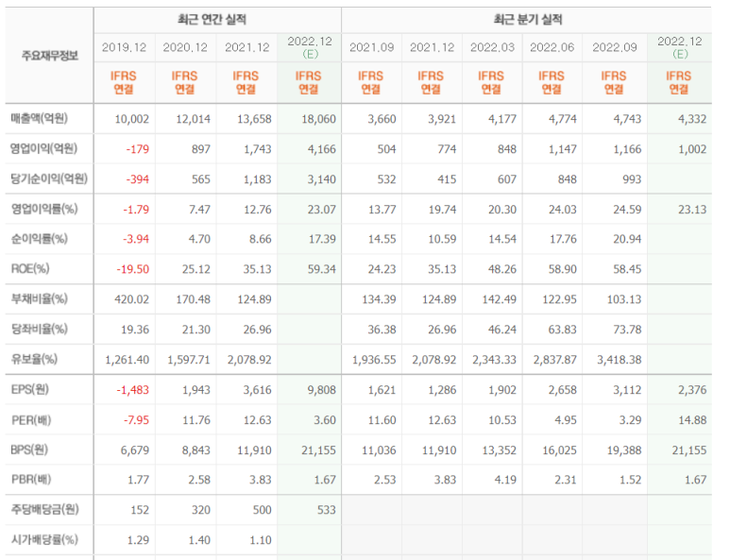Click operating margin value 24.59

tap(627, 210)
